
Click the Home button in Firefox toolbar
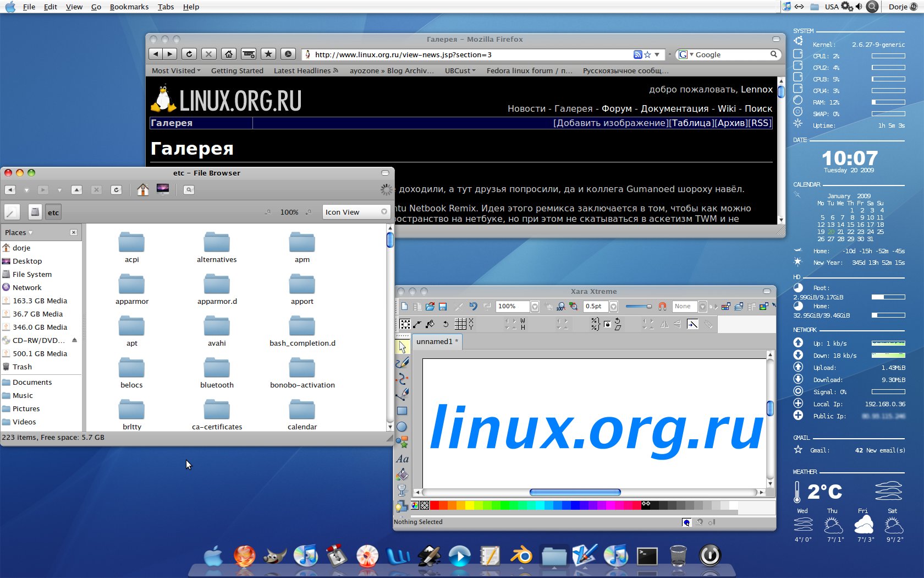pyautogui.click(x=229, y=54)
